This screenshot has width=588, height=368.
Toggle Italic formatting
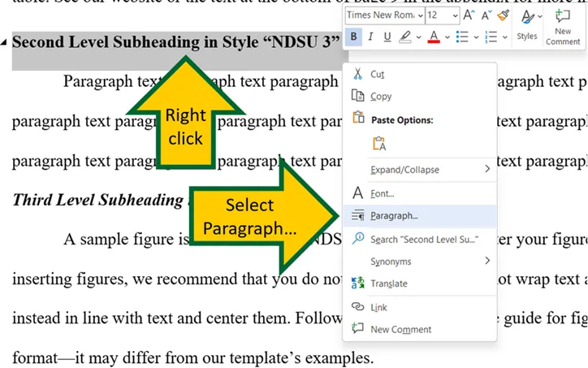[x=370, y=37]
